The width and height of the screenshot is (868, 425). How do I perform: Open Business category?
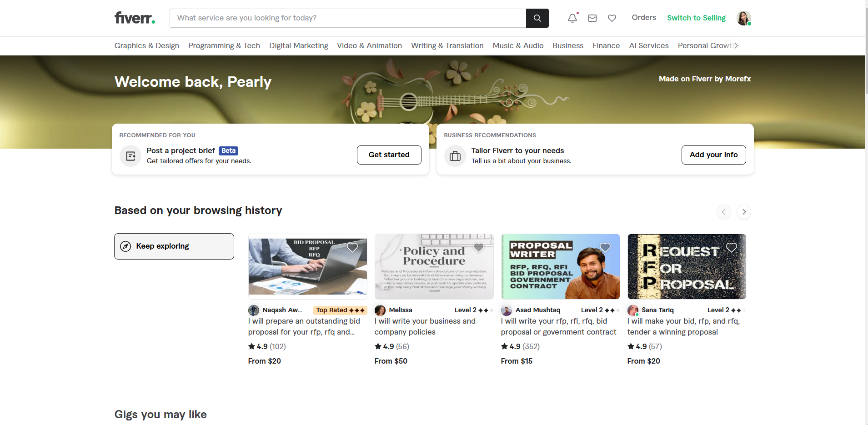pyautogui.click(x=568, y=45)
